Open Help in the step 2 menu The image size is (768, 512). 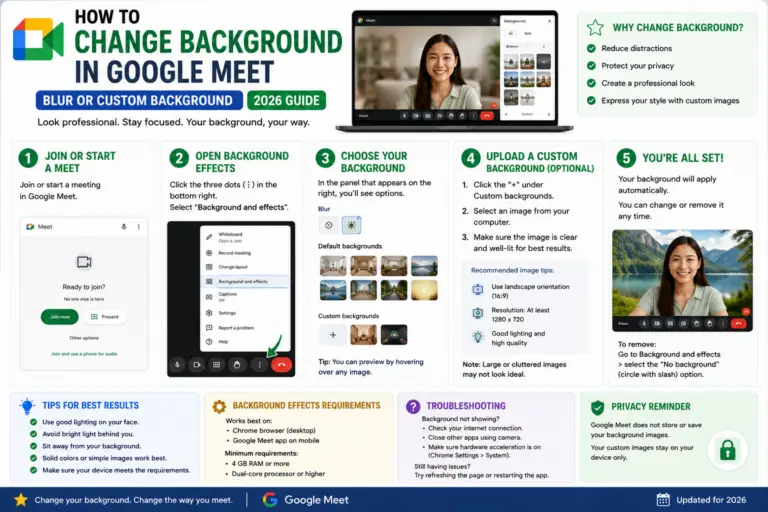click(x=245, y=341)
